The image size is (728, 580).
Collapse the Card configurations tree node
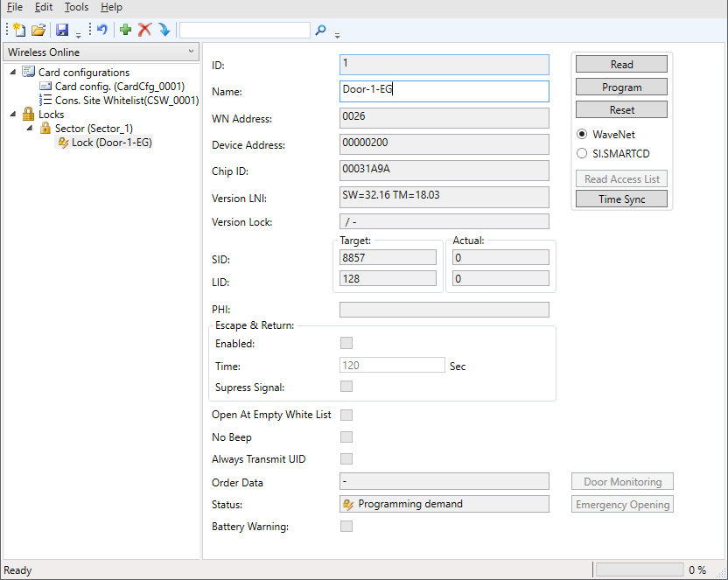[x=13, y=73]
